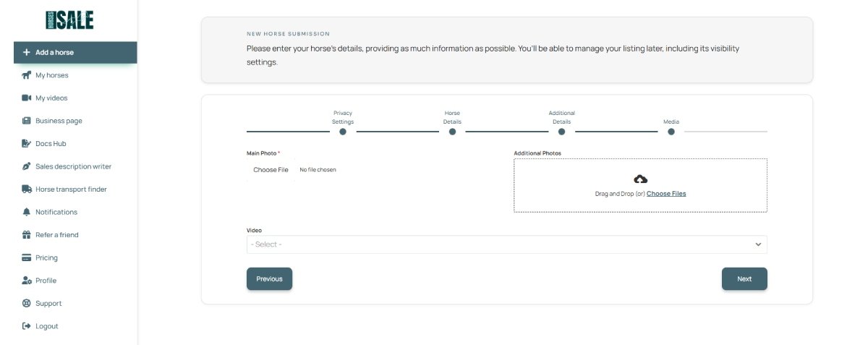Go to the Profile page

click(46, 281)
